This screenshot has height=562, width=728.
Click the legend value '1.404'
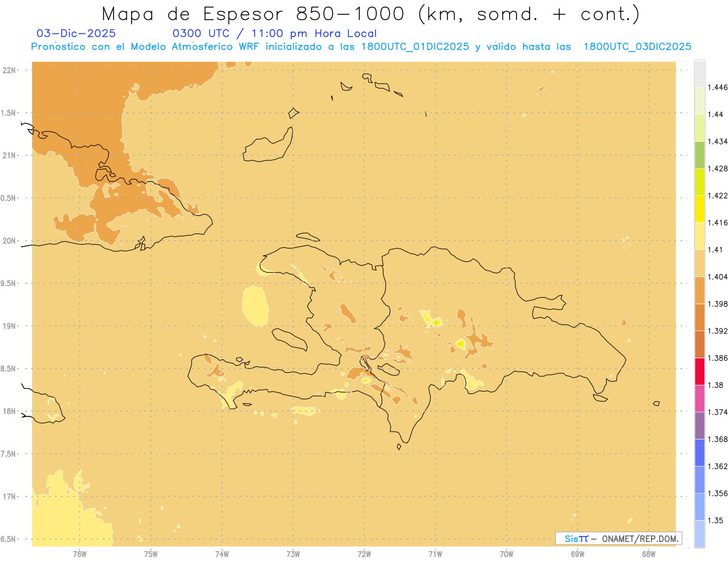click(718, 276)
